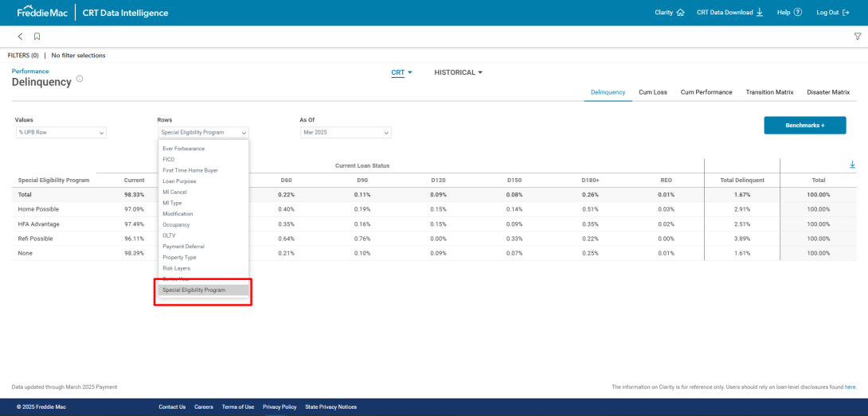Switch to the Disaster Matrix tab

point(828,92)
